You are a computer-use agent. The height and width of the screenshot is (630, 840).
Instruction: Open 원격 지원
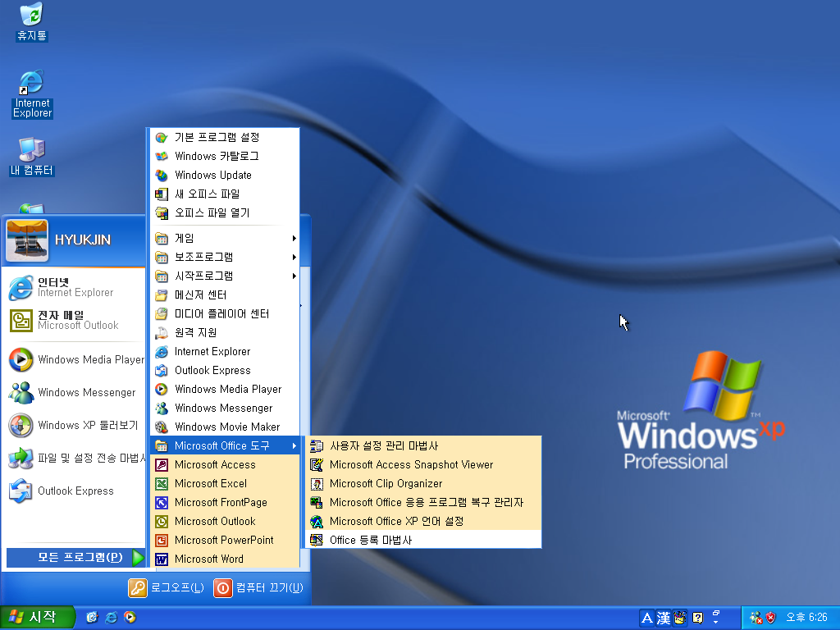(x=225, y=333)
